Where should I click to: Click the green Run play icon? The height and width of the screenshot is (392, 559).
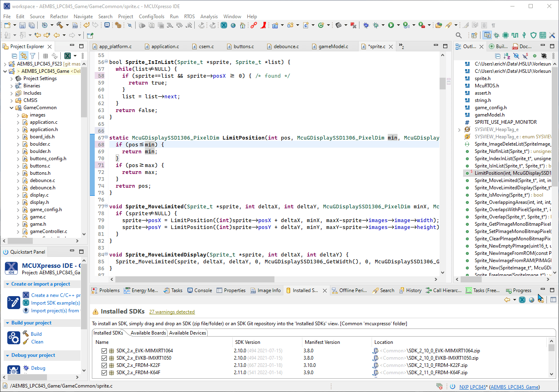coord(391,25)
